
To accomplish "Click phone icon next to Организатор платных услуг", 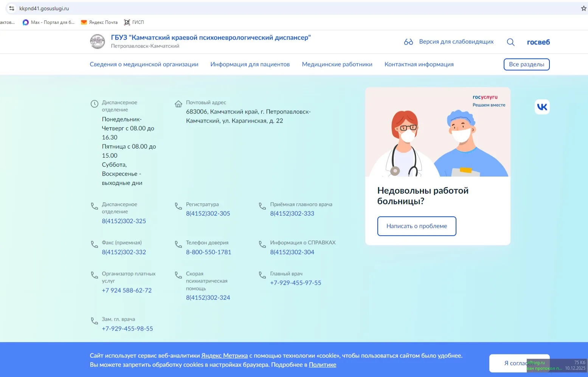I will point(95,275).
